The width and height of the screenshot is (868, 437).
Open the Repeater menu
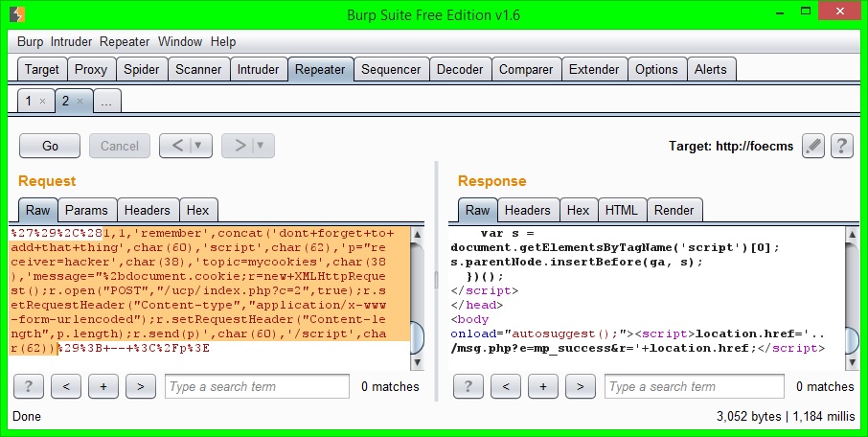pos(125,41)
